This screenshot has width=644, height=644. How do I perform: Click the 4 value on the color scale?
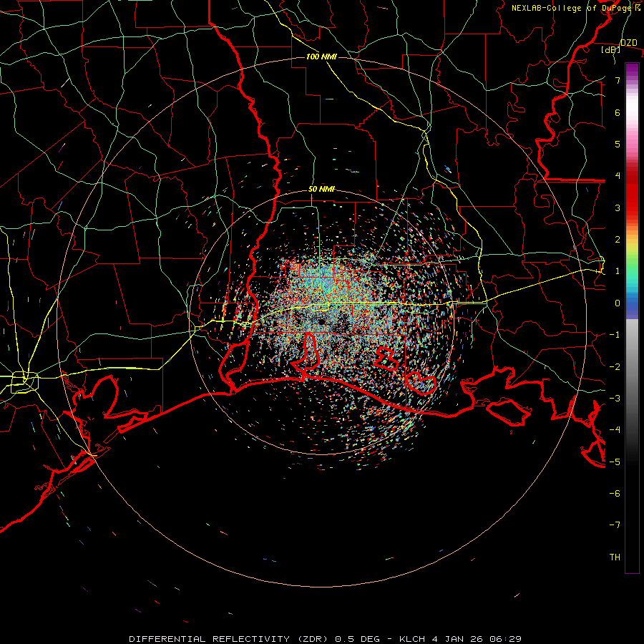tap(618, 176)
